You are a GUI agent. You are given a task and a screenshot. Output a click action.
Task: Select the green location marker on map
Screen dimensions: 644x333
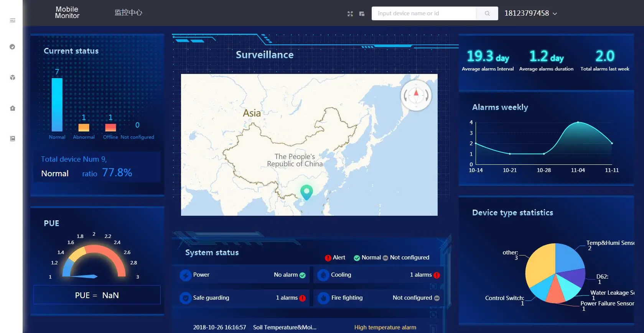(x=306, y=192)
